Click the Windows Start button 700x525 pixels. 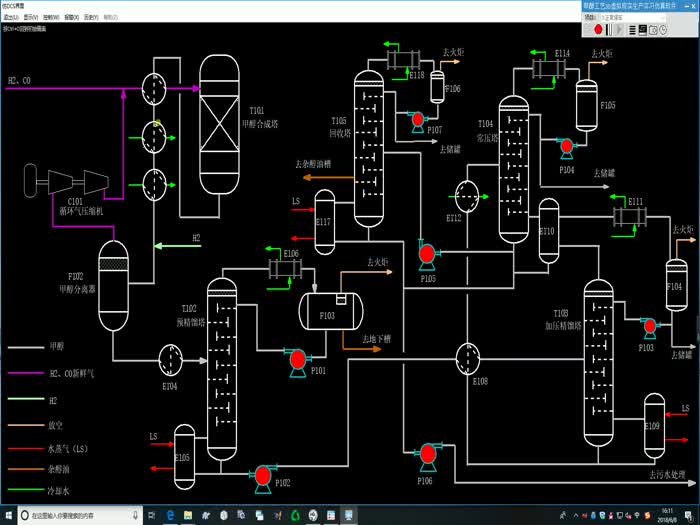click(9, 516)
